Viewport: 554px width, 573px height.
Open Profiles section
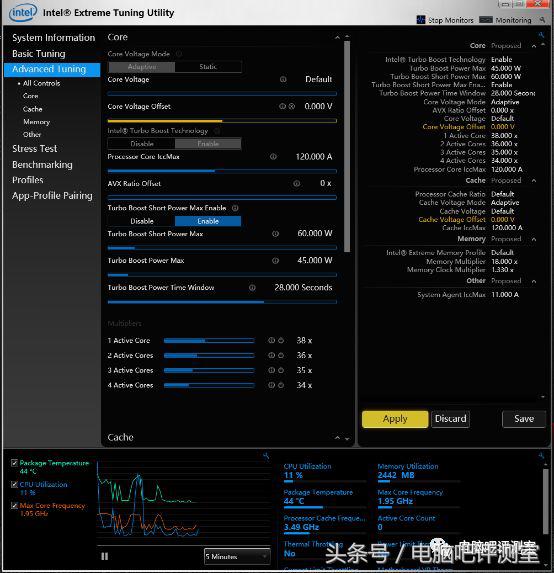(27, 180)
